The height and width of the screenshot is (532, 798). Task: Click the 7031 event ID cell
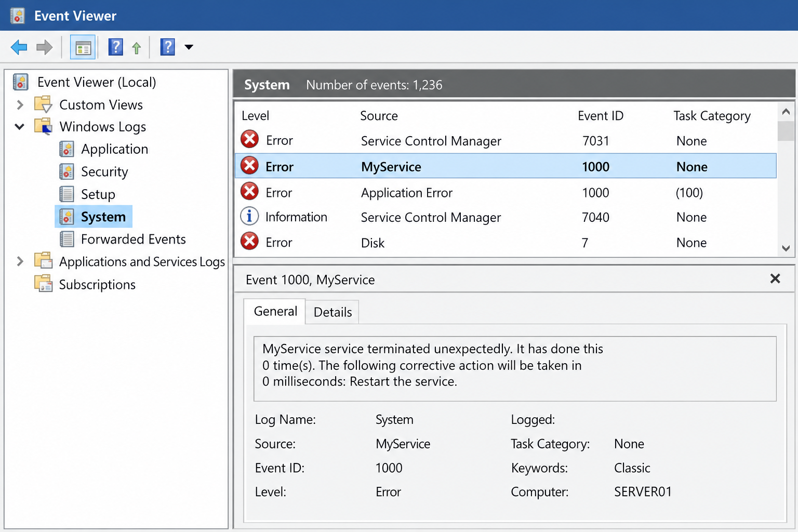click(595, 141)
